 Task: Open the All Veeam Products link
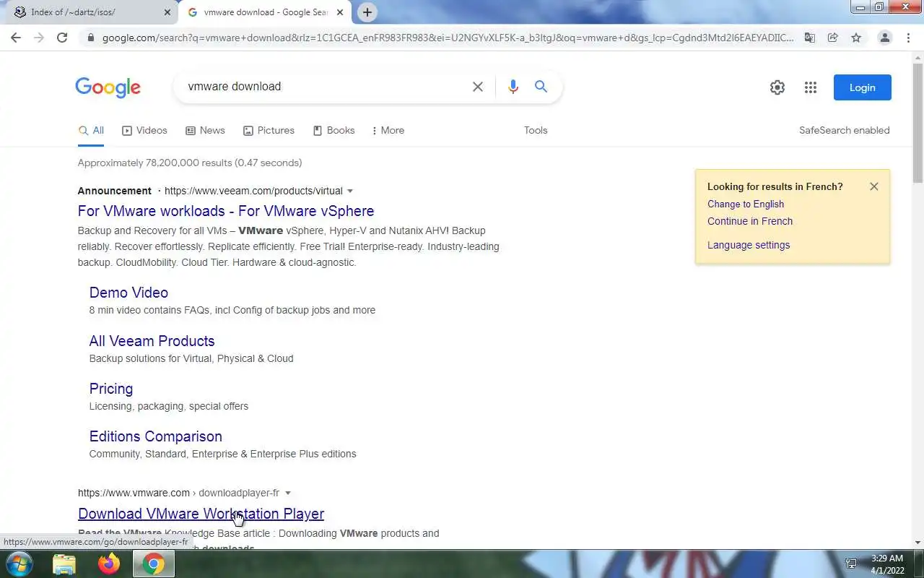point(152,341)
